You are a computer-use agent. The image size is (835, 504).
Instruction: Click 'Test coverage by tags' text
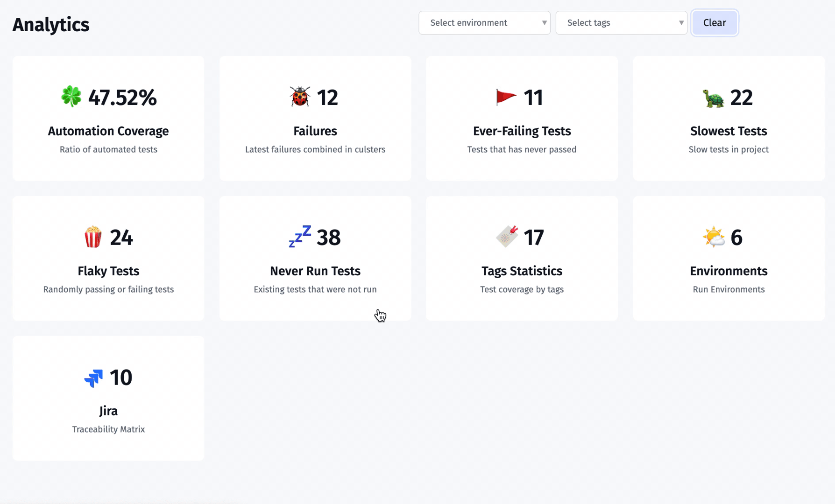pyautogui.click(x=522, y=290)
